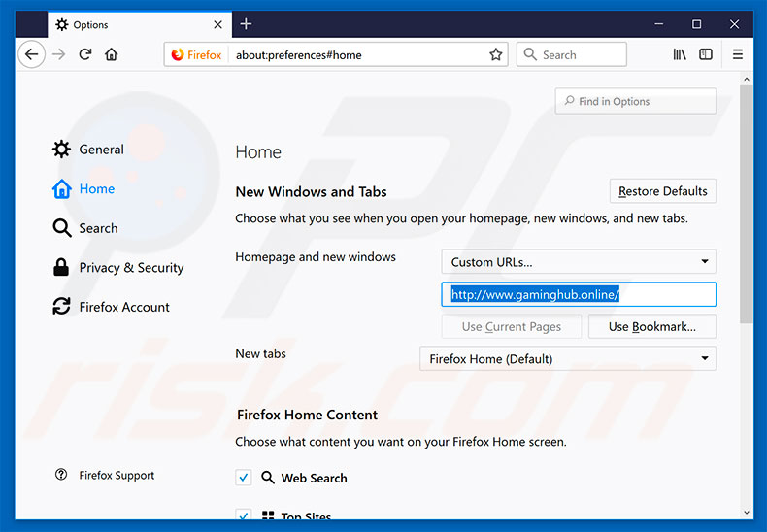767x532 pixels.
Task: Open the hamburger menu
Action: (738, 54)
